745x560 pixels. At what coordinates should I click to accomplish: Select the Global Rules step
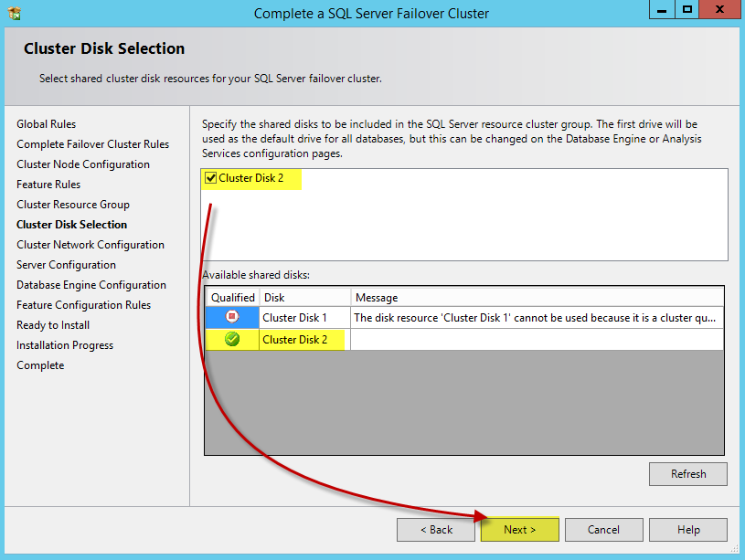pos(46,124)
